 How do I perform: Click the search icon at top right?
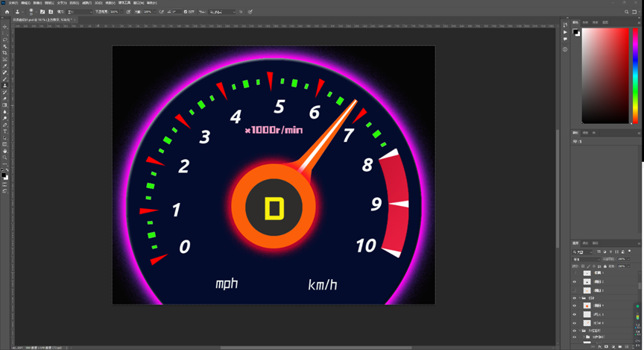coord(626,12)
